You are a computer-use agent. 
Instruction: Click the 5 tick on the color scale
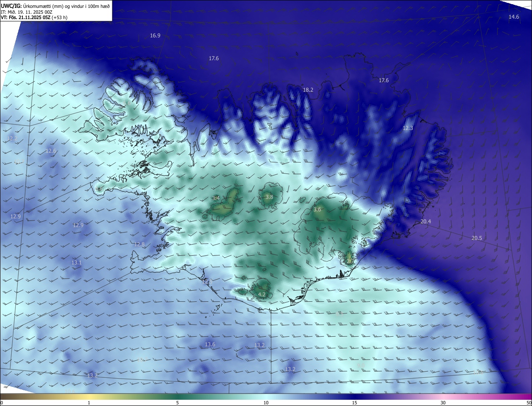(177, 403)
